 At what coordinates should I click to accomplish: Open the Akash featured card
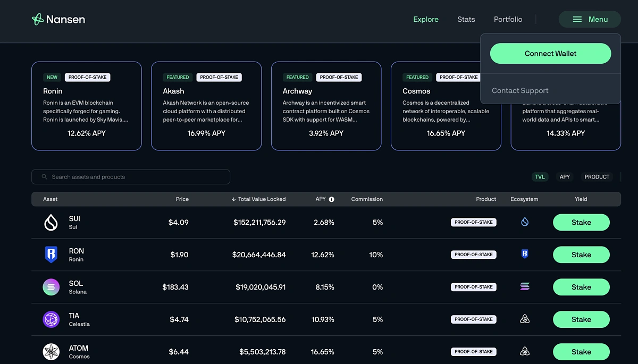pos(206,106)
